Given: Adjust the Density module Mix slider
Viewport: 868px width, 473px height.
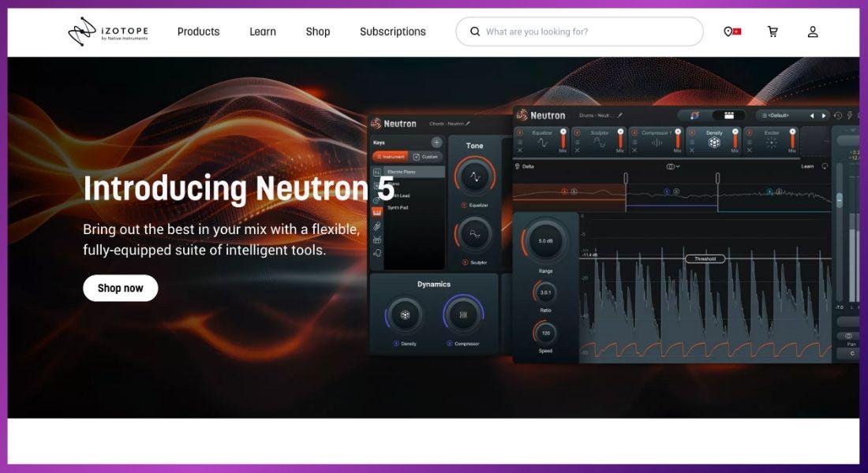Looking at the screenshot, I should pos(735,140).
